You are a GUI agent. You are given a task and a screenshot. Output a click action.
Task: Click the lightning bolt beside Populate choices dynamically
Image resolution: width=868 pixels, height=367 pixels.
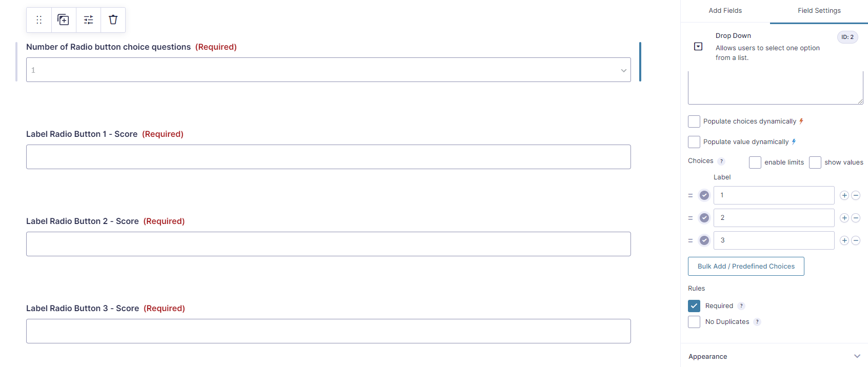point(801,121)
